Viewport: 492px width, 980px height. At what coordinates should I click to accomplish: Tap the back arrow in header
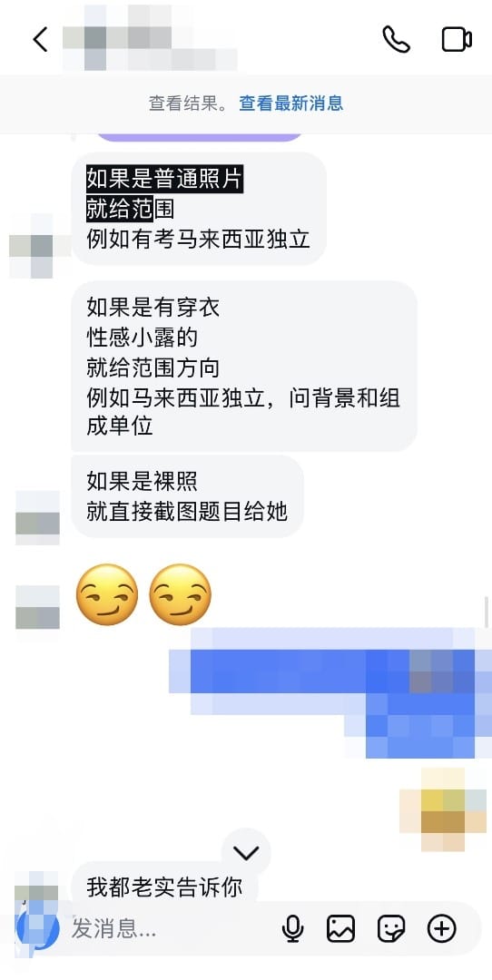coord(41,40)
